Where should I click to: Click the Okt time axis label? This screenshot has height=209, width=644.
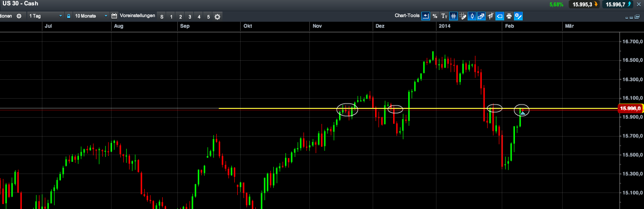click(x=247, y=26)
